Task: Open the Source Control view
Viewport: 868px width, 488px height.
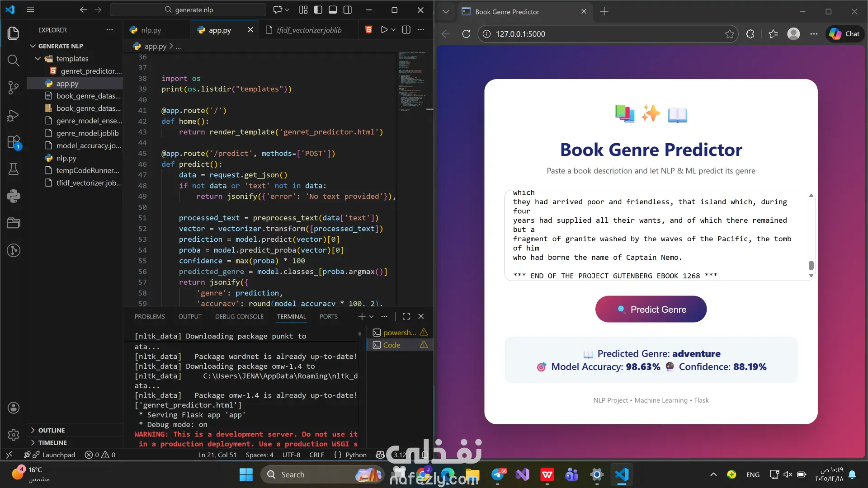Action: [x=14, y=87]
